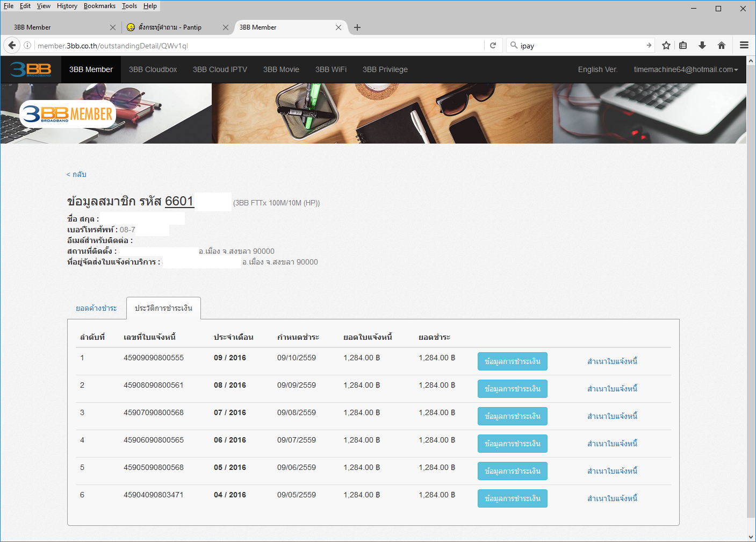Screen dimensions: 756x542
Task: Click the ลำดับที่ column header
Action: pos(92,337)
